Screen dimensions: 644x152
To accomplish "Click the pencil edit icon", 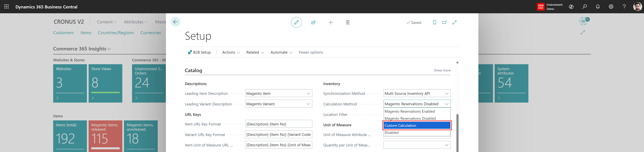I will 296,23.
